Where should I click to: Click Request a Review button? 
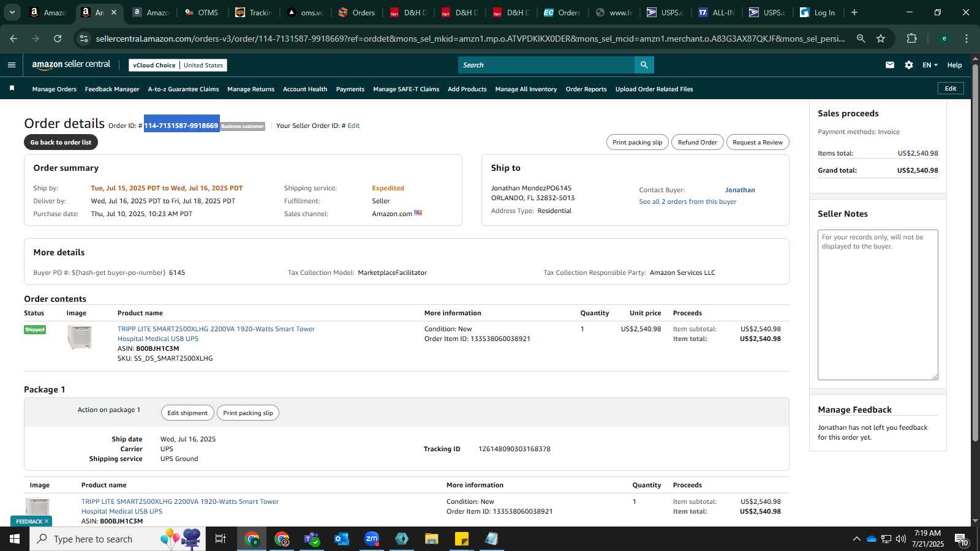(x=758, y=142)
